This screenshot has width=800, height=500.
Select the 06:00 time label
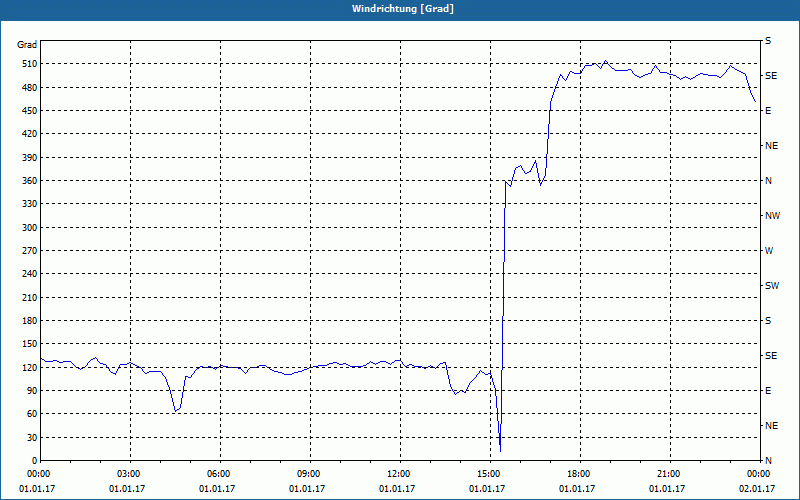(x=220, y=474)
